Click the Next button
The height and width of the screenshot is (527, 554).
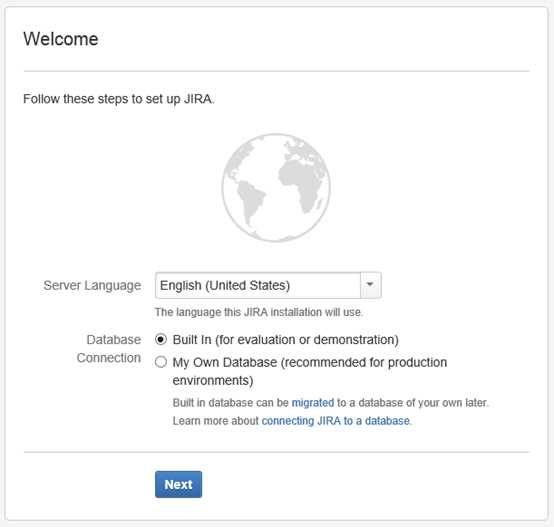point(178,484)
